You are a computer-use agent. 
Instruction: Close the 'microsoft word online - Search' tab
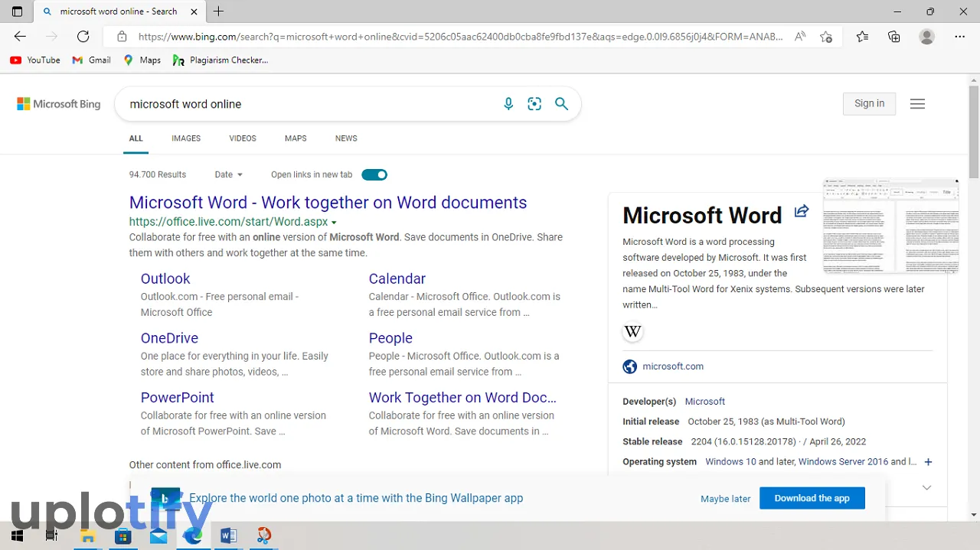tap(194, 11)
